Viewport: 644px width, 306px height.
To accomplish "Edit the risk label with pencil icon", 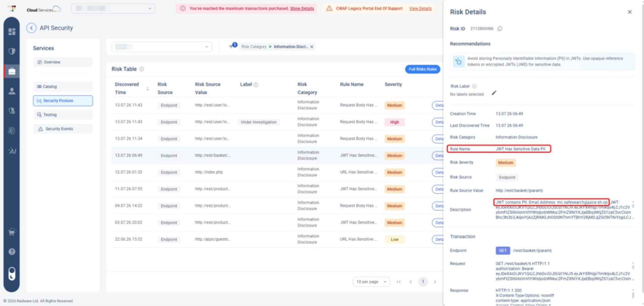I will (x=494, y=93).
